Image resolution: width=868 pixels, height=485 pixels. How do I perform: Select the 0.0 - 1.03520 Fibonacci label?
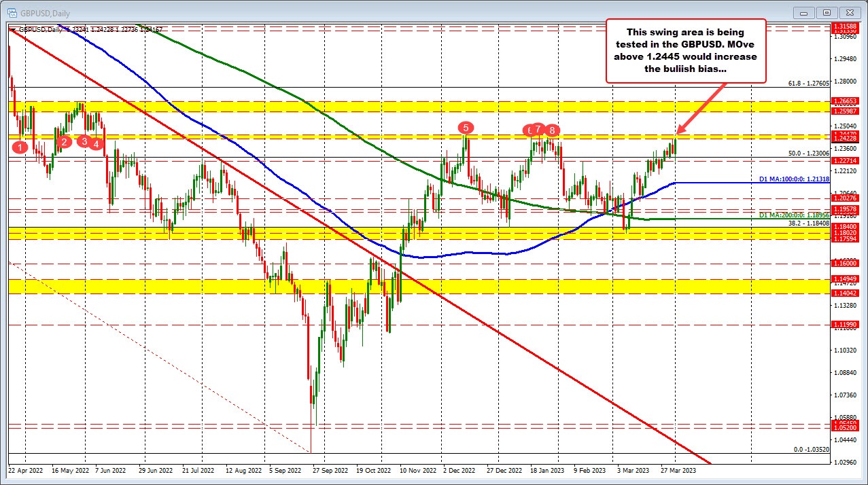click(x=813, y=450)
